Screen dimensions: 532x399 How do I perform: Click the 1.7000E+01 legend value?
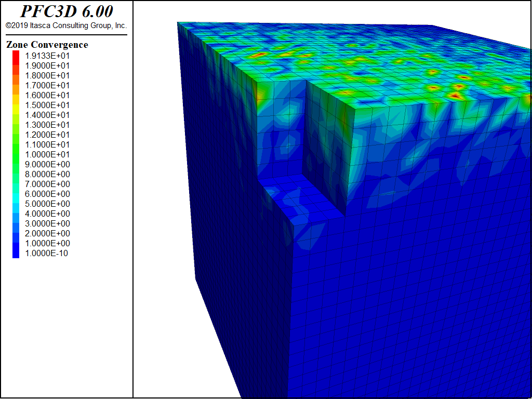point(47,85)
